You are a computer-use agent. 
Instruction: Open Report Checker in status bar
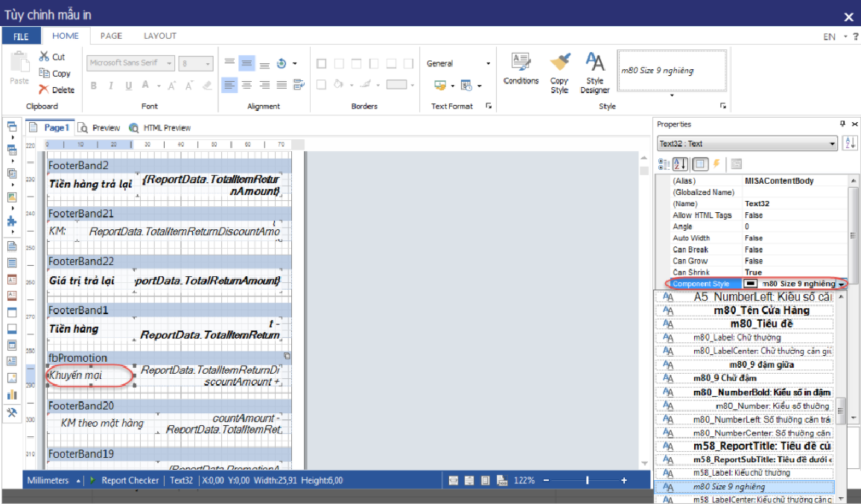124,480
